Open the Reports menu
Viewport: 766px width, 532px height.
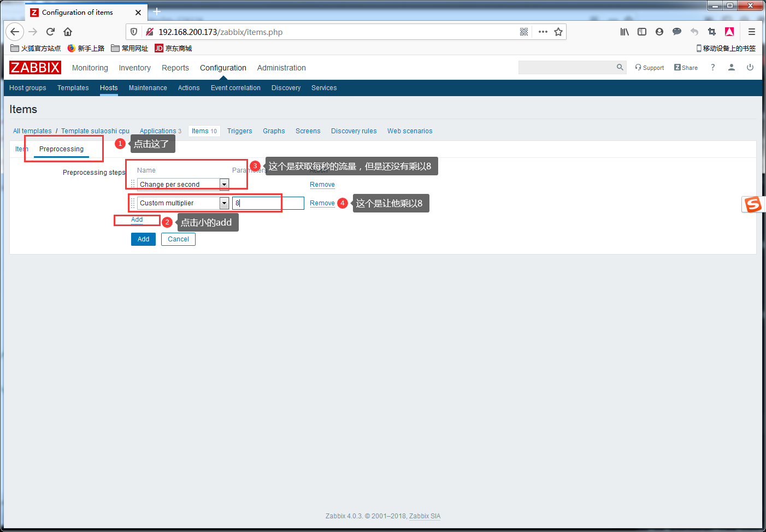(175, 68)
